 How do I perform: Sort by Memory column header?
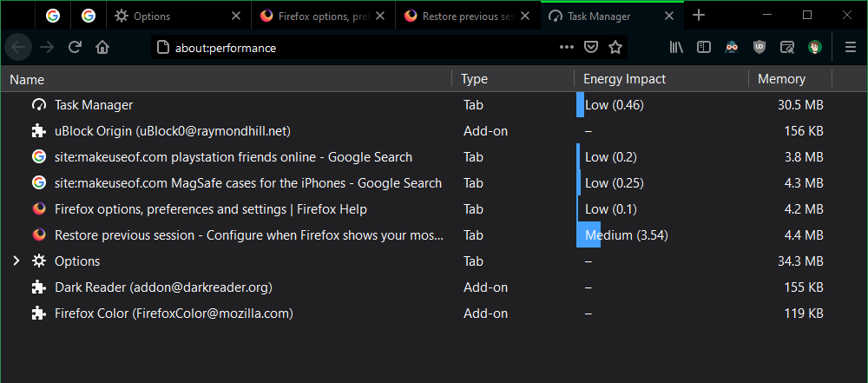pyautogui.click(x=781, y=79)
